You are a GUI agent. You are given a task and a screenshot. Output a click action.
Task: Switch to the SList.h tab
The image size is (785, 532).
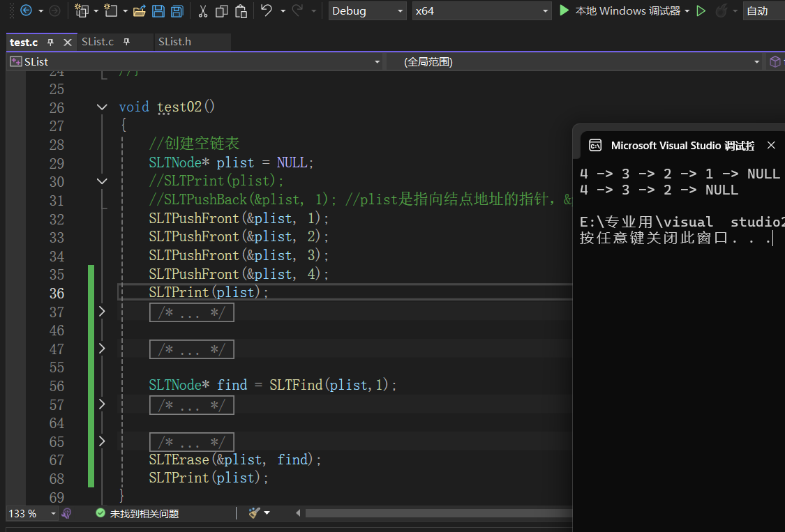[174, 42]
